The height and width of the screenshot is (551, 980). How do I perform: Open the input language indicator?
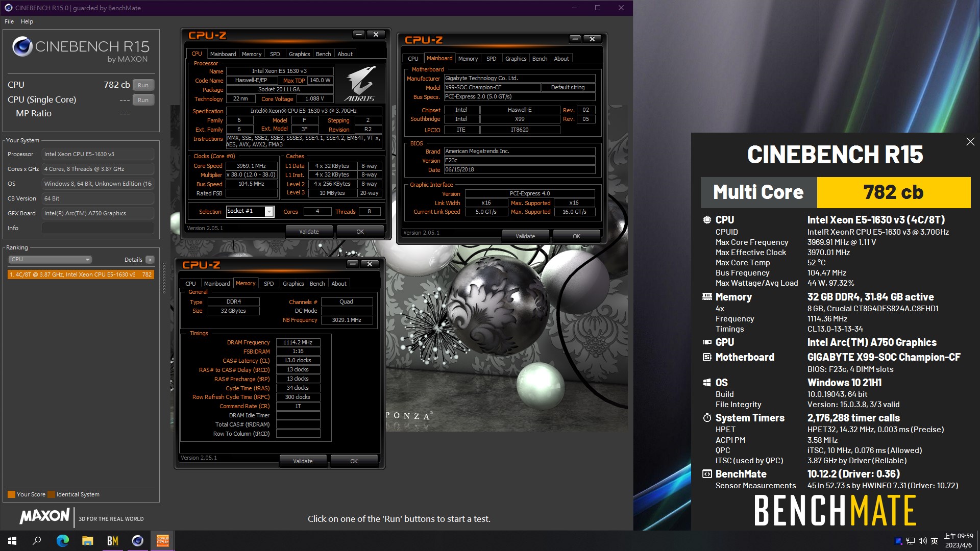[x=935, y=541]
